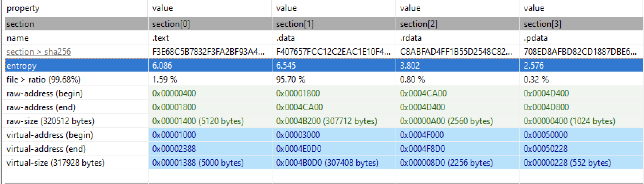This screenshot has width=644, height=184.
Task: Select the name row label
Action: point(17,38)
